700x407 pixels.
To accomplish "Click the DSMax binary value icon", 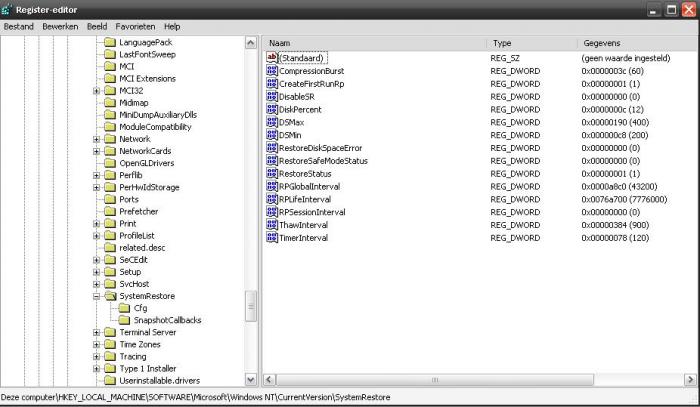I will (271, 122).
